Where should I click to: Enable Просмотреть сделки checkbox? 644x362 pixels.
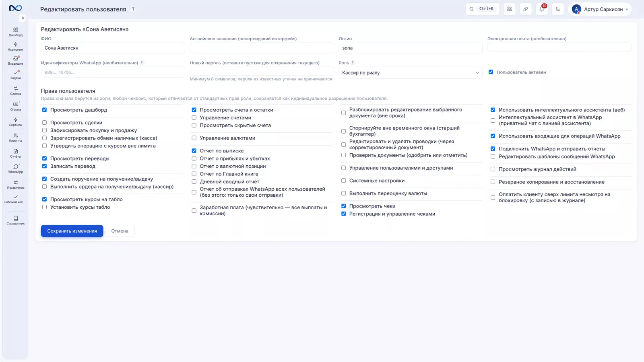(44, 123)
